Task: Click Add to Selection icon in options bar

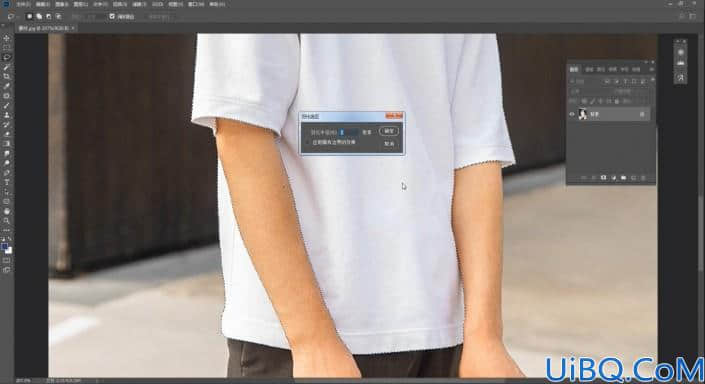Action: (x=39, y=17)
